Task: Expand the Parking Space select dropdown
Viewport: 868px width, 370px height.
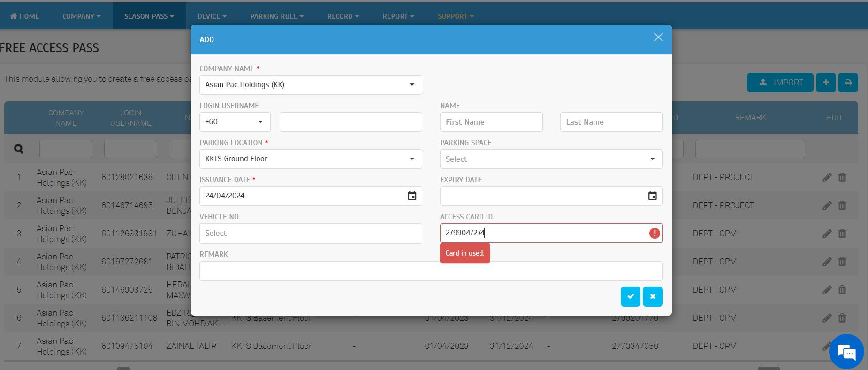Action: 551,159
